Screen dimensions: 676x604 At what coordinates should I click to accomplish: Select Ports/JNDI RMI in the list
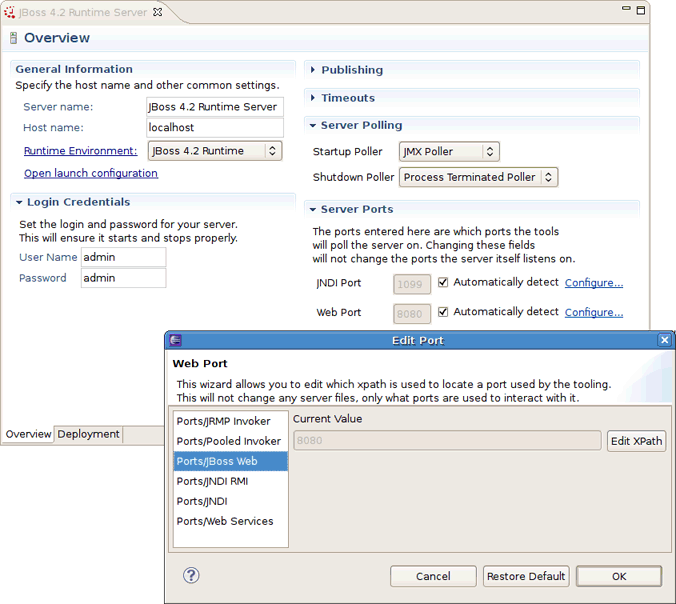212,481
